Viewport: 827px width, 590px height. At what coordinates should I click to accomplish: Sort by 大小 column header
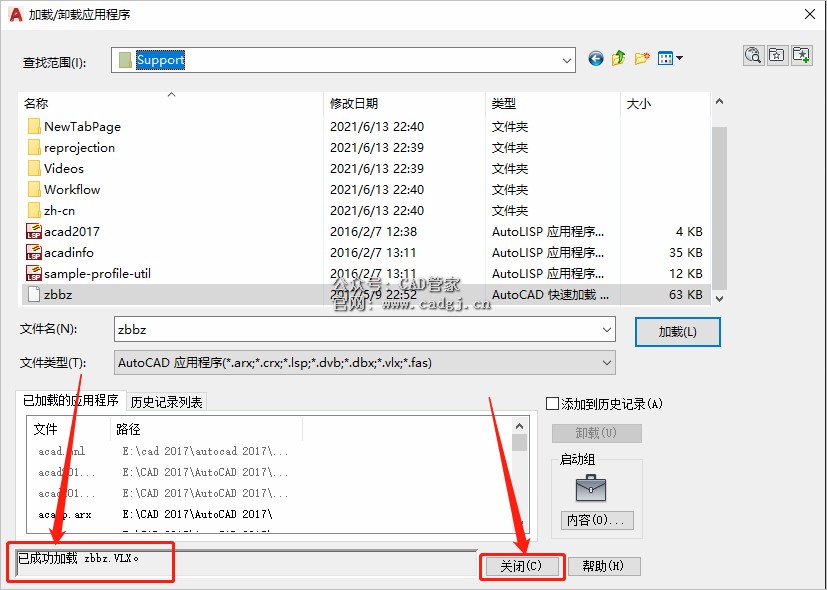pos(665,103)
